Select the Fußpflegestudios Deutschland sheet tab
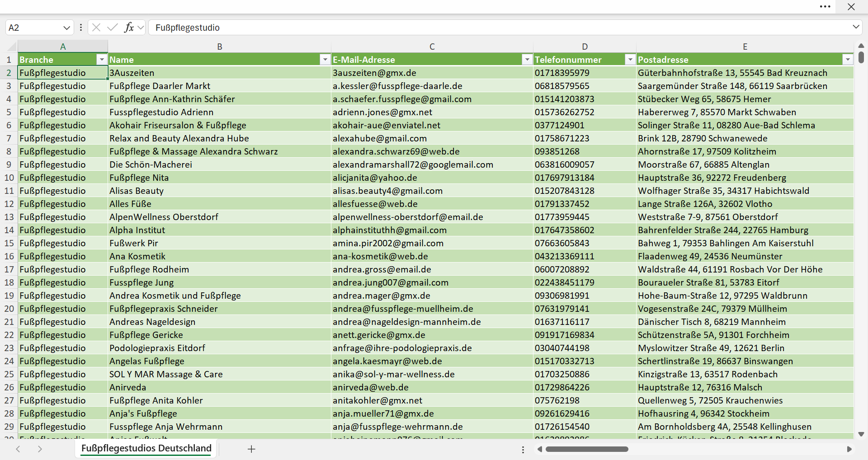This screenshot has width=868, height=460. pyautogui.click(x=146, y=448)
